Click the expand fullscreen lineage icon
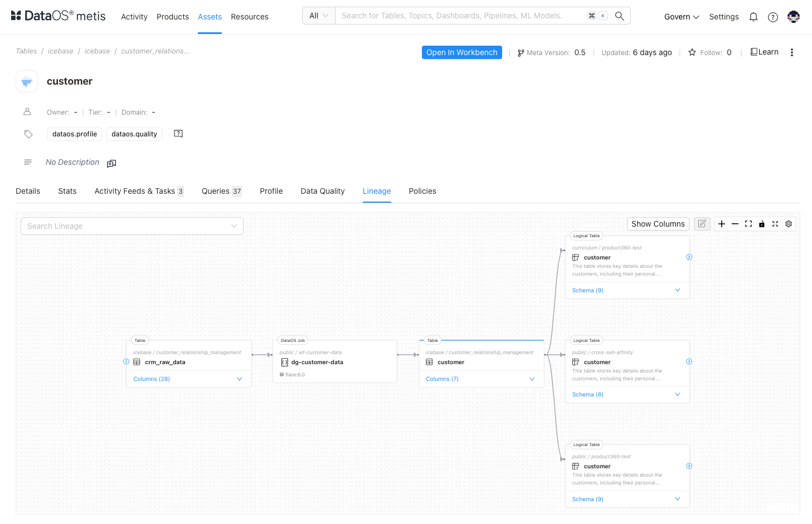 [775, 224]
